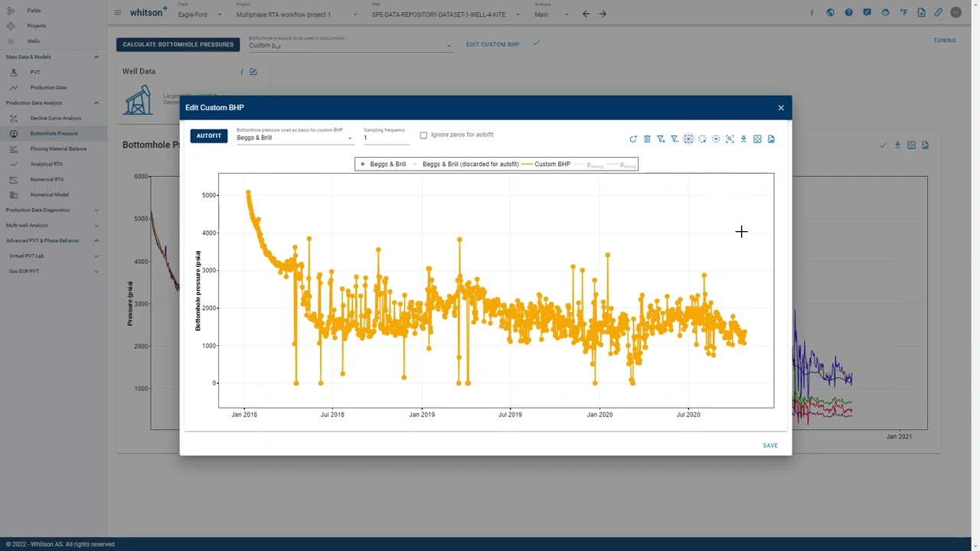
Task: Click the file download icon in top bar
Action: click(921, 13)
